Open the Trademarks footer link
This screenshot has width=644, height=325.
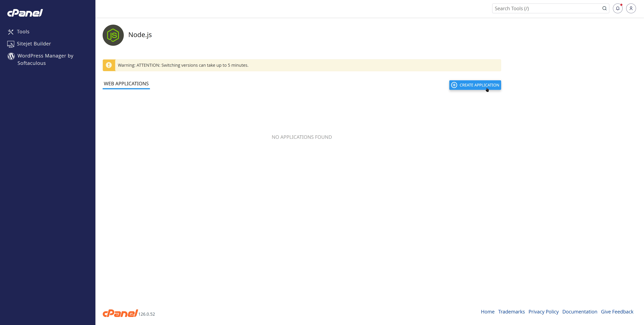[511, 312]
